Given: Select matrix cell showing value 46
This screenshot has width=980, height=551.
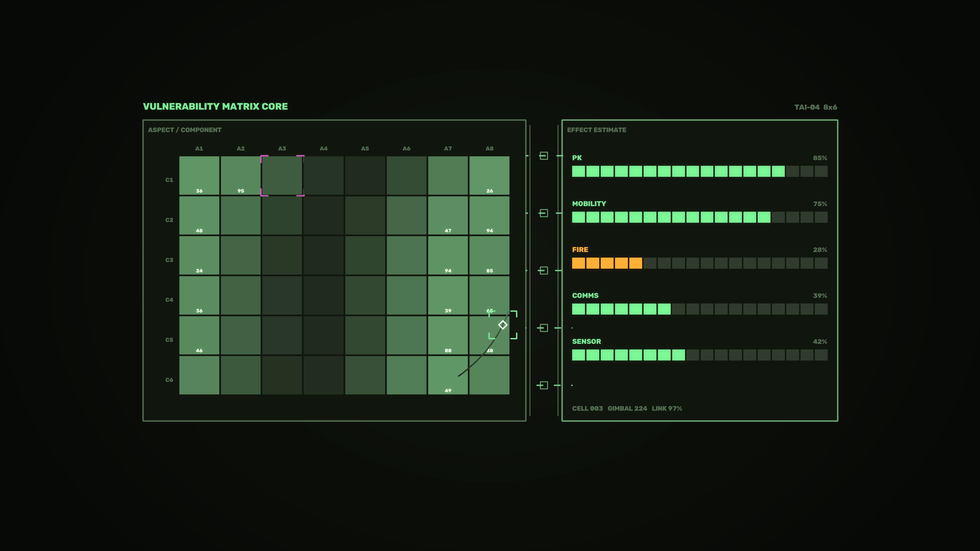Looking at the screenshot, I should pyautogui.click(x=199, y=335).
